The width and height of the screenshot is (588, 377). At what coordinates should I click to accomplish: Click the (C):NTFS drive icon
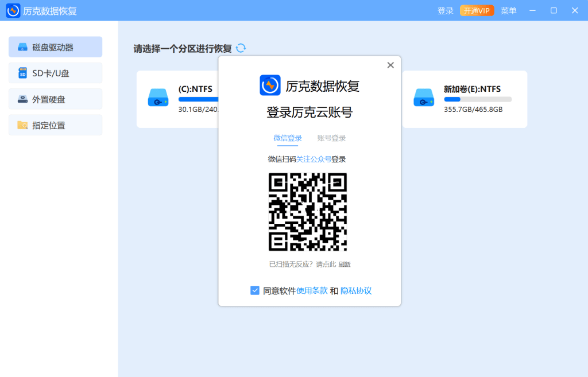click(x=158, y=98)
